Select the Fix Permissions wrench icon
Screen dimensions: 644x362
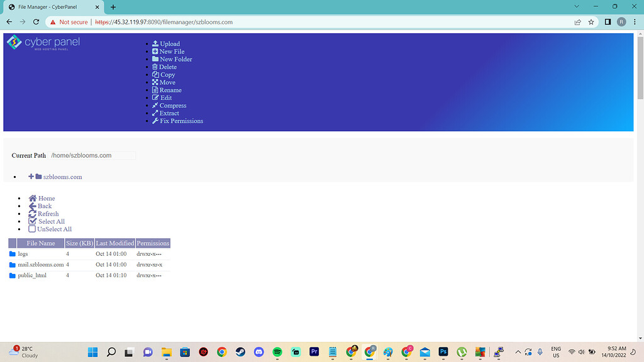point(155,121)
